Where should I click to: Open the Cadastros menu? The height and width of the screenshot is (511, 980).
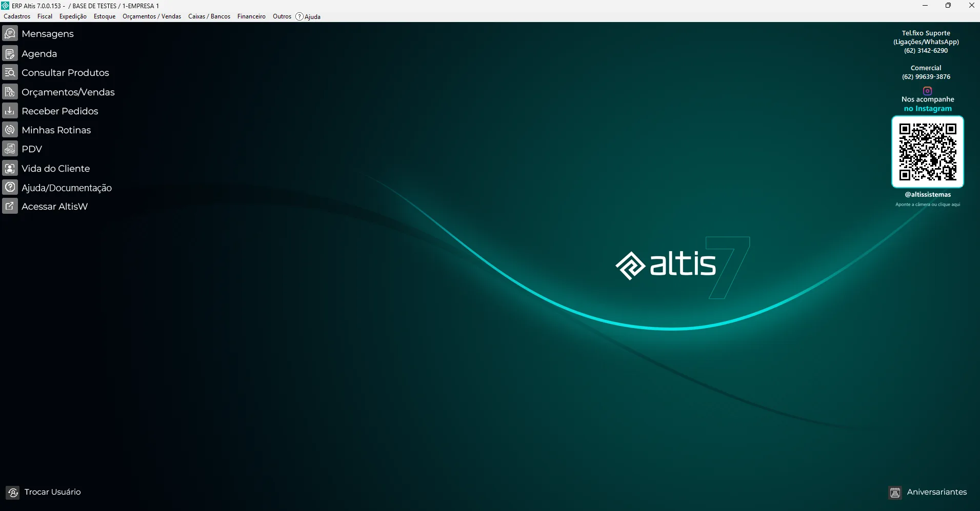point(17,16)
